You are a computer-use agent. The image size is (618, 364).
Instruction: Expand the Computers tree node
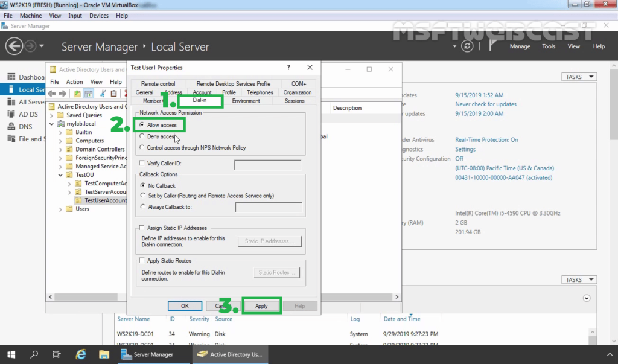point(60,141)
